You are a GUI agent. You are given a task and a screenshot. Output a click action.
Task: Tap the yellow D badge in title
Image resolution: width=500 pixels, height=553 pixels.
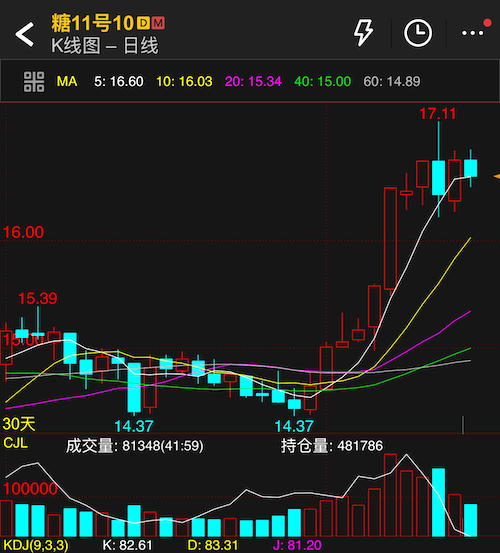[143, 23]
